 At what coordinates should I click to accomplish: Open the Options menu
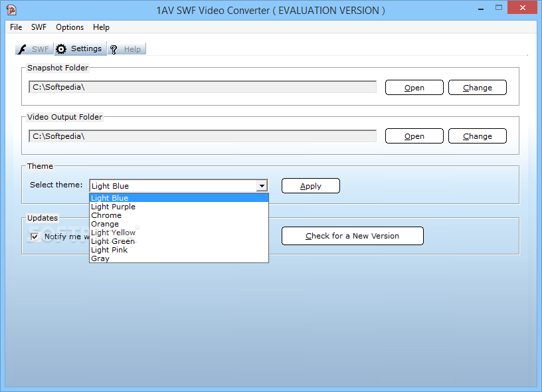click(70, 27)
